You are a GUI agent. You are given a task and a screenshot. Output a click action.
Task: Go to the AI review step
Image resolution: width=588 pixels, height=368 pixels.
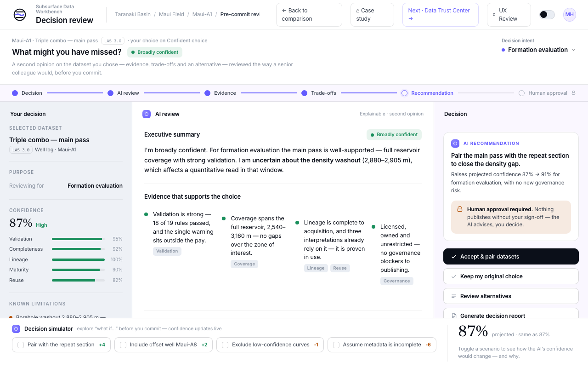(123, 93)
